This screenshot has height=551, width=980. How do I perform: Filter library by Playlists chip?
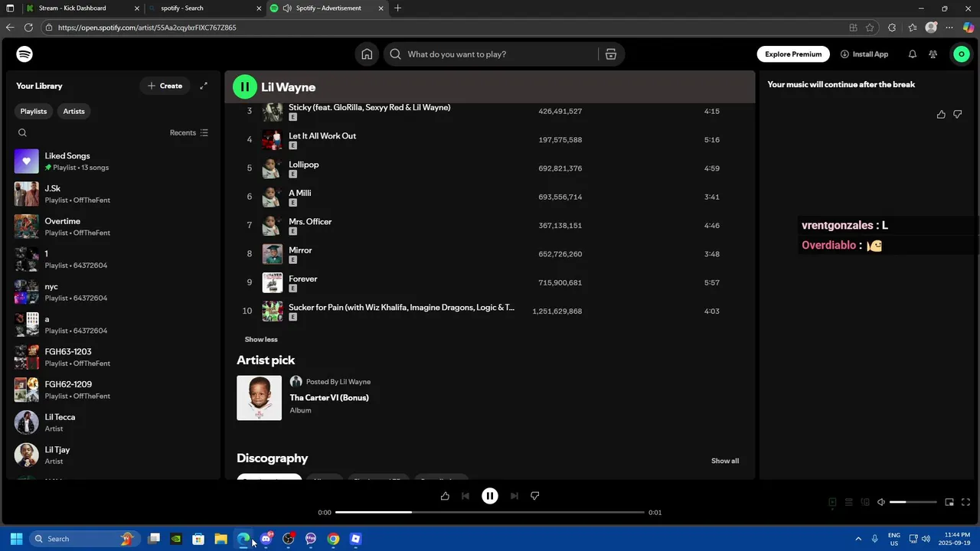(34, 111)
